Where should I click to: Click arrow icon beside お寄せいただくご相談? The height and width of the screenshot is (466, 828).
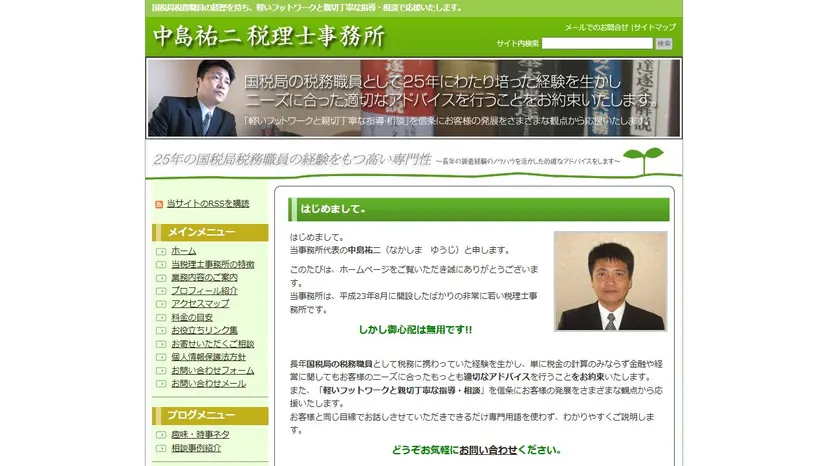click(161, 344)
